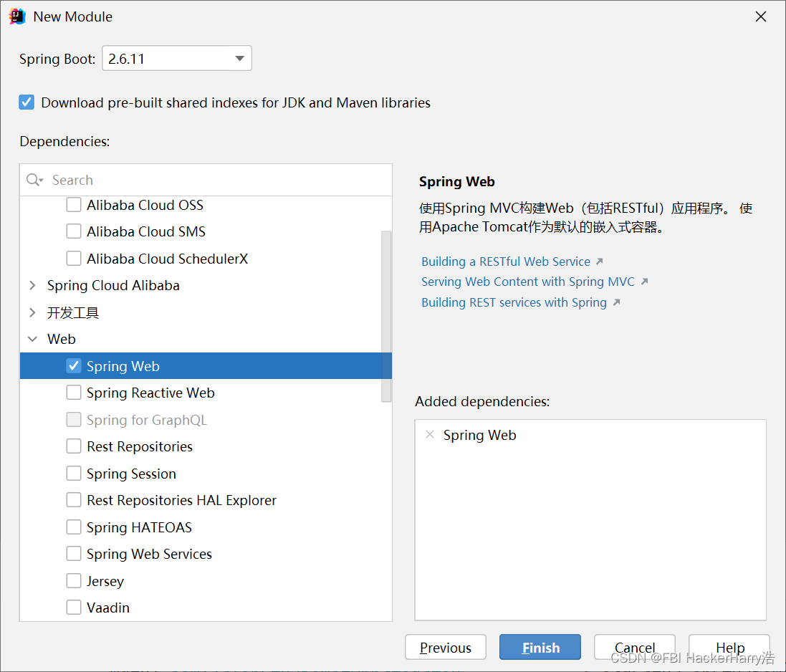Check Spring HATEOAS
Image resolution: width=786 pixels, height=672 pixels.
tap(74, 527)
